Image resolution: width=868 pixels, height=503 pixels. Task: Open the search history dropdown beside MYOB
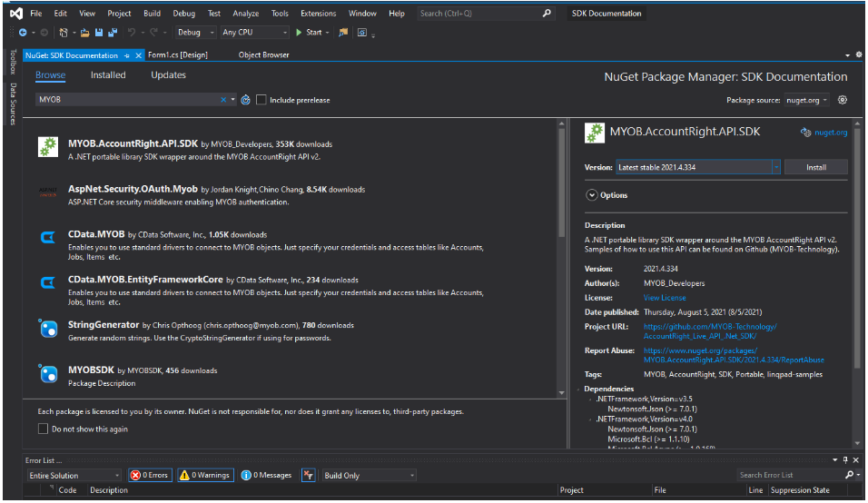[x=233, y=100]
